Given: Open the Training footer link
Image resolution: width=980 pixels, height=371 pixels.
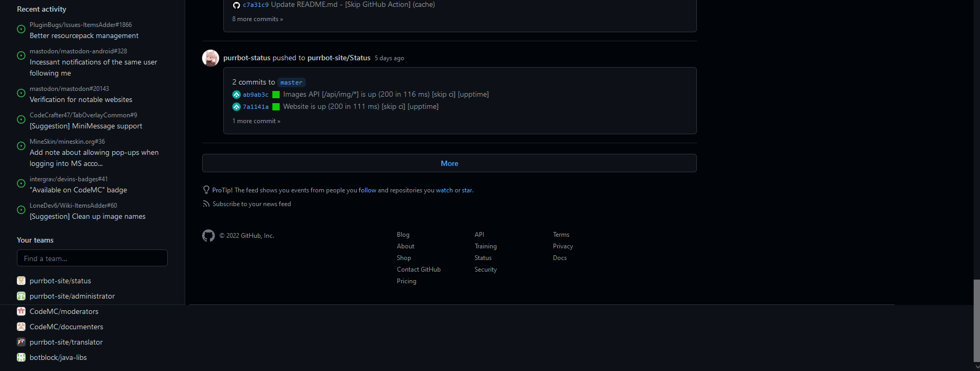Looking at the screenshot, I should click(486, 246).
